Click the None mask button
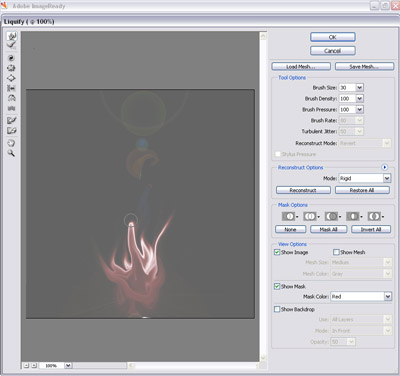The height and width of the screenshot is (376, 400). [290, 229]
